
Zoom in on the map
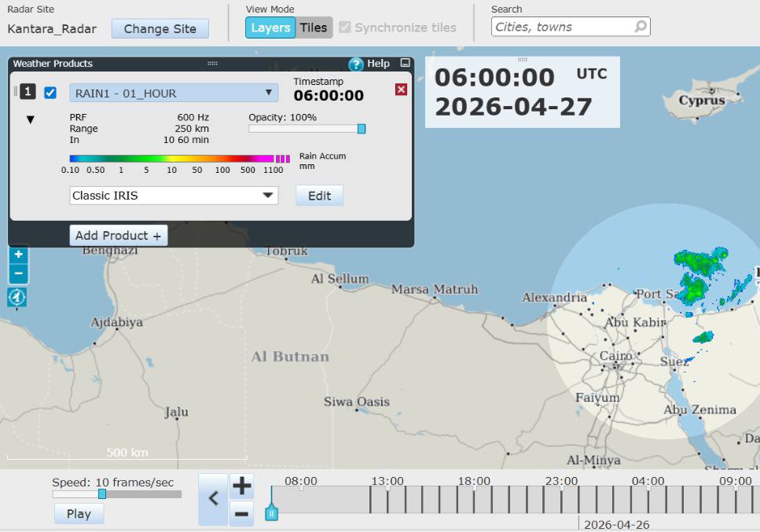coord(18,255)
